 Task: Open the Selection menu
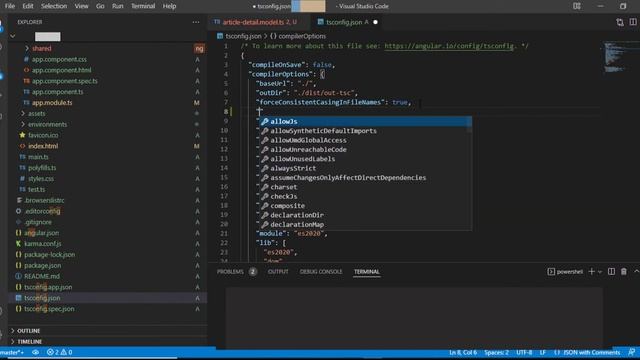click(54, 6)
